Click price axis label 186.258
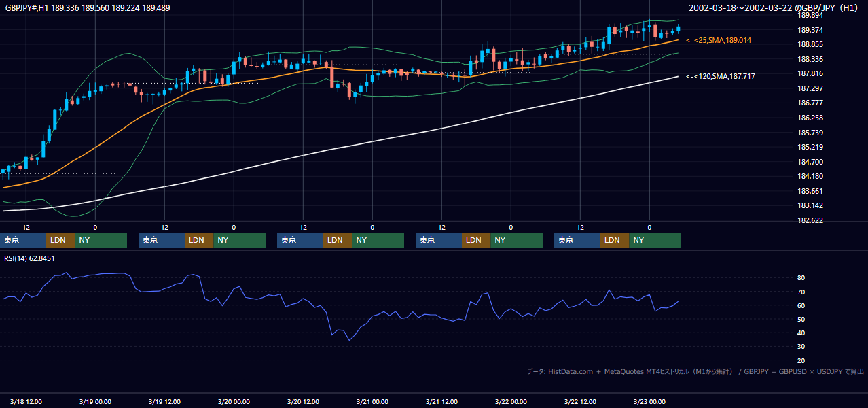 [x=810, y=118]
